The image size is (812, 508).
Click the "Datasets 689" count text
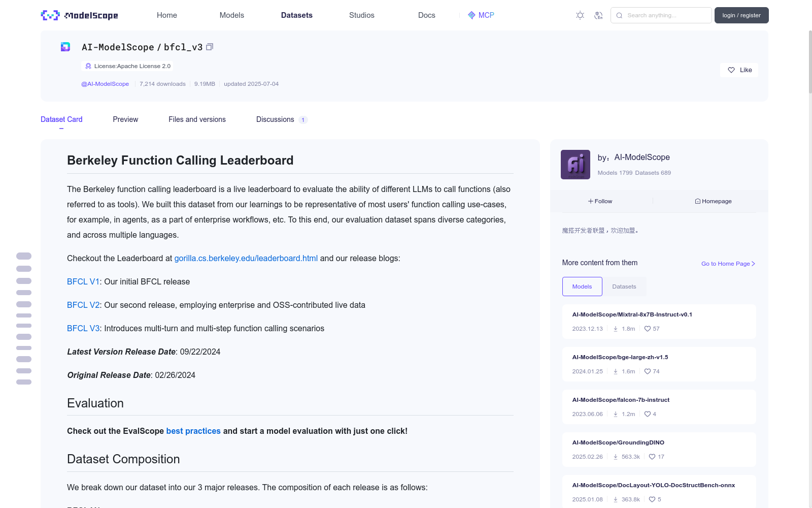click(x=653, y=173)
